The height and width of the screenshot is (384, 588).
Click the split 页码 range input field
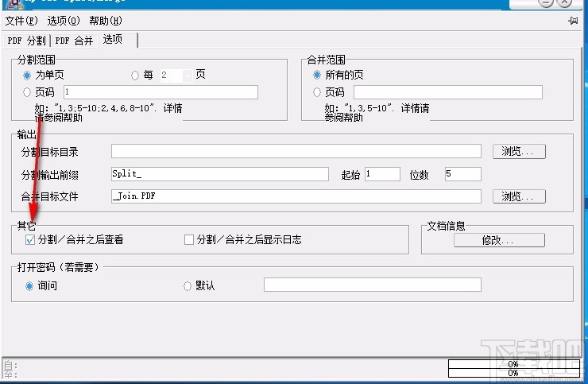pos(161,92)
